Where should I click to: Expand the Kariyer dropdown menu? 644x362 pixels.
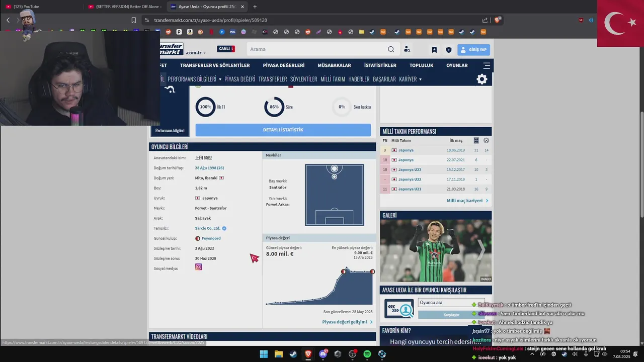(x=410, y=79)
